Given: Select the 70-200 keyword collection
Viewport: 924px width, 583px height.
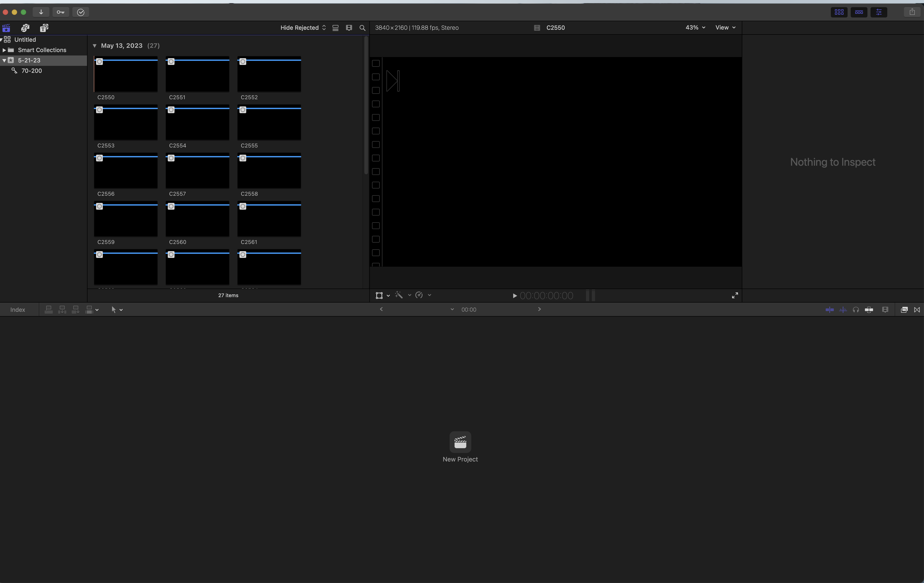Looking at the screenshot, I should pyautogui.click(x=32, y=71).
